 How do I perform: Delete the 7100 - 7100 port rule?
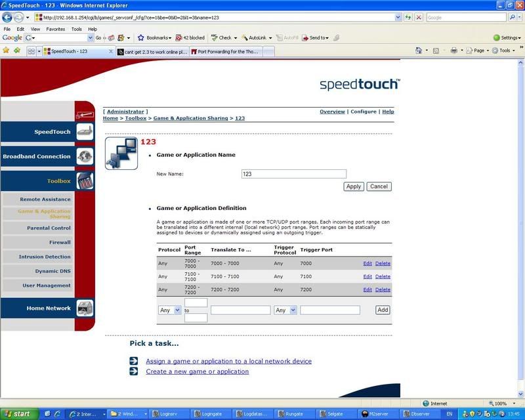click(383, 276)
